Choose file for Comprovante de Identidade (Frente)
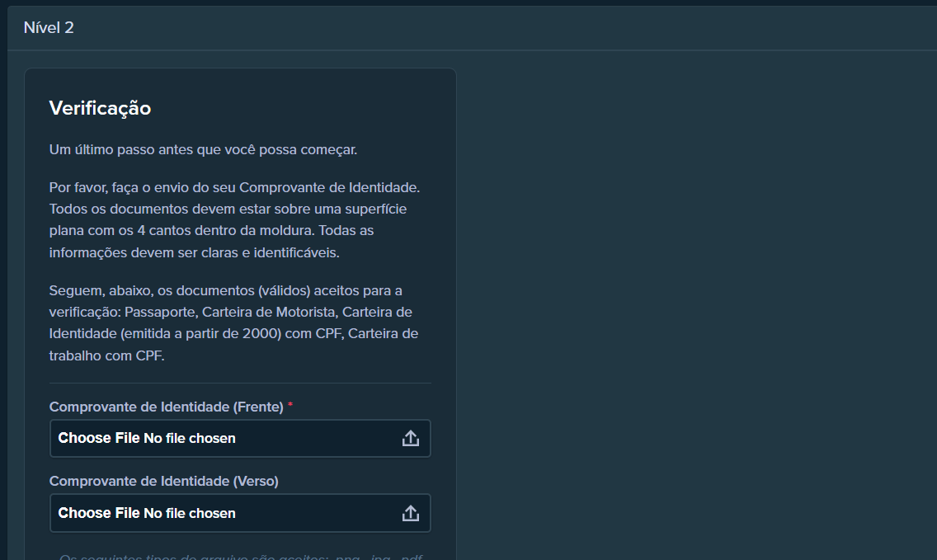Image resolution: width=937 pixels, height=560 pixels. click(240, 438)
